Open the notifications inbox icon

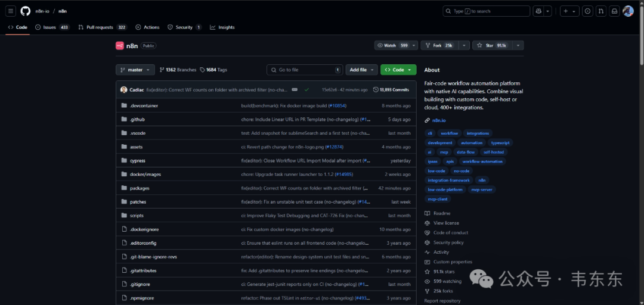pyautogui.click(x=614, y=11)
